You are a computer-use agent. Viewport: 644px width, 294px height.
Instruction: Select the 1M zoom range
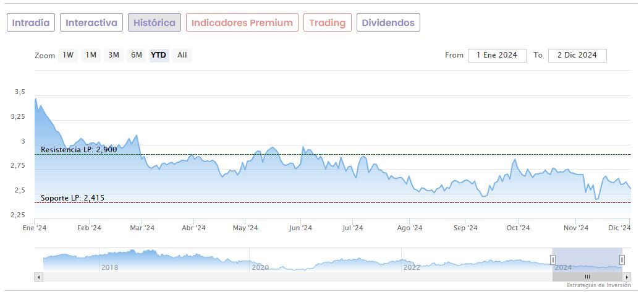[x=91, y=55]
